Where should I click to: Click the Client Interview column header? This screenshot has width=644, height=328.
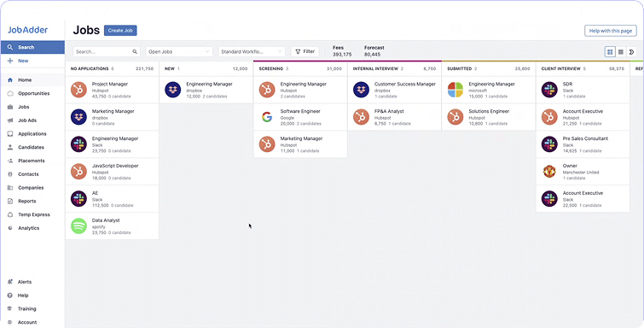[583, 68]
